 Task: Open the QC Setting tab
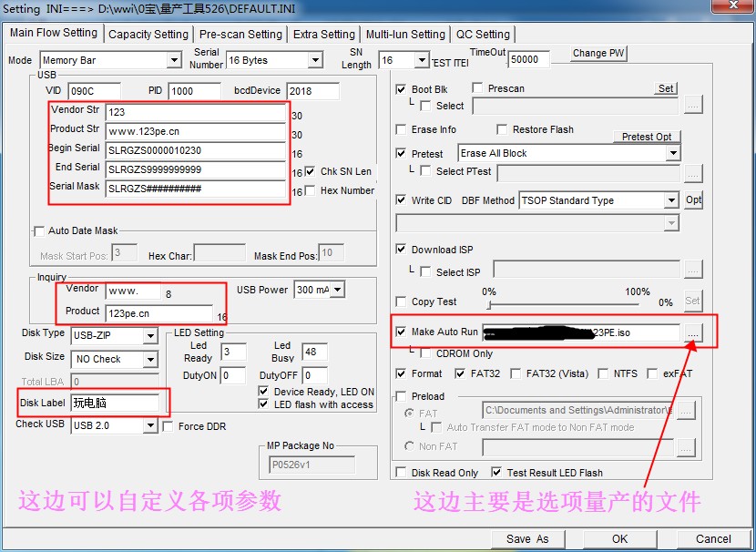[483, 35]
